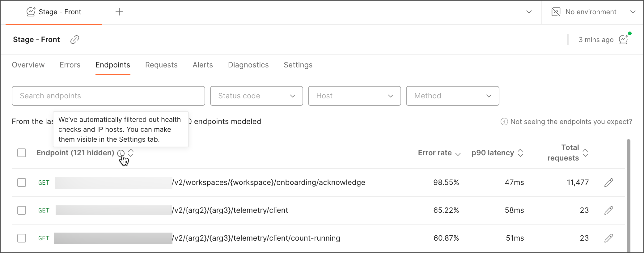Click the 11,477 total requests value
Viewport: 644px width, 253px height.
[x=578, y=182]
